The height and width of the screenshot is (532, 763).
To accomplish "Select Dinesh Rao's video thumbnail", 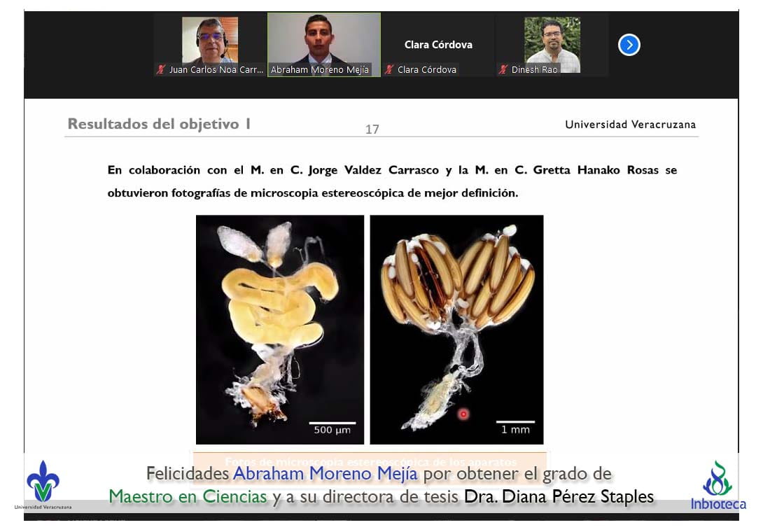I will [552, 40].
